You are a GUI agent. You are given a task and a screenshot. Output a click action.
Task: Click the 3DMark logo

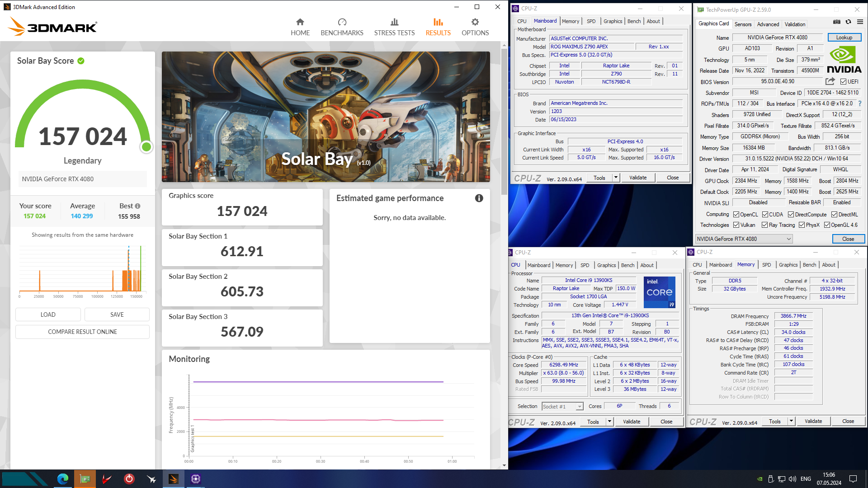pyautogui.click(x=52, y=27)
